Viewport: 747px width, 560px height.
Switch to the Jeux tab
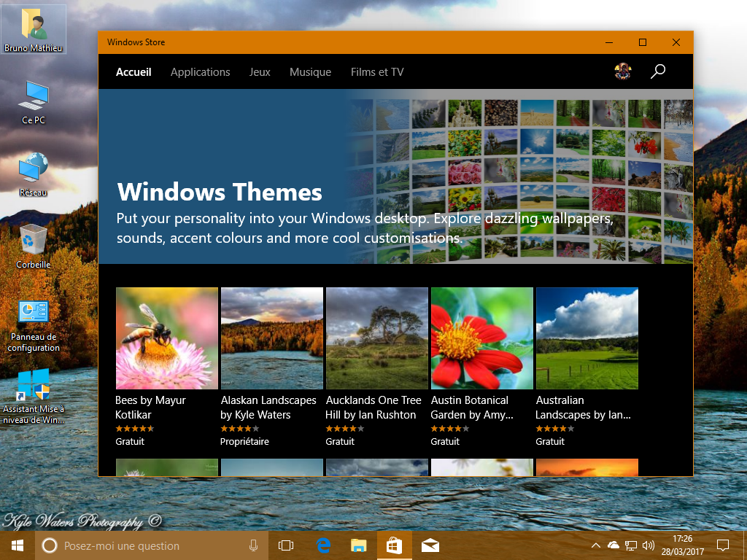point(260,72)
